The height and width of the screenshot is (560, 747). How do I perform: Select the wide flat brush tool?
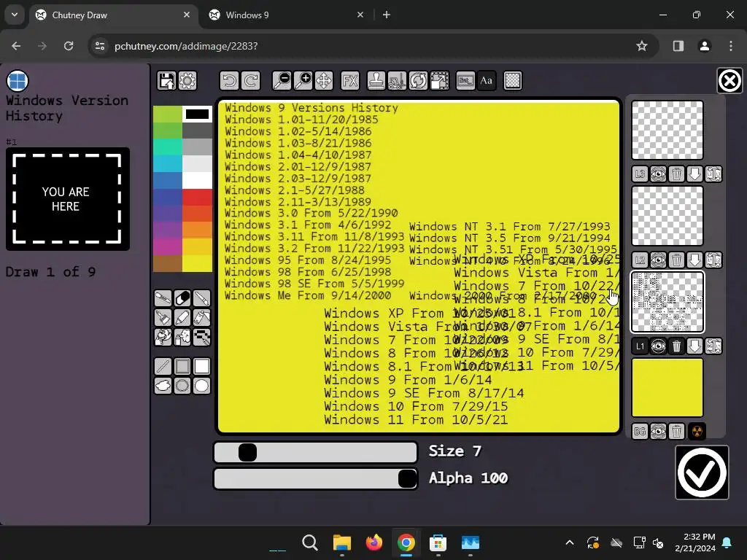click(x=163, y=318)
